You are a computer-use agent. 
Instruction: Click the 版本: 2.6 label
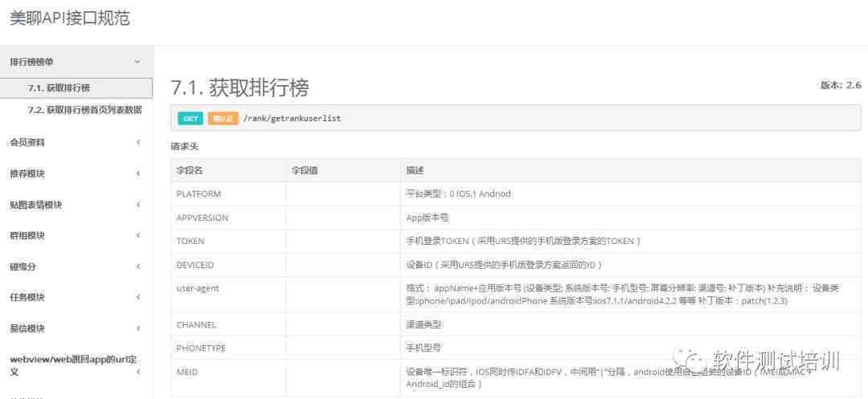tap(841, 85)
